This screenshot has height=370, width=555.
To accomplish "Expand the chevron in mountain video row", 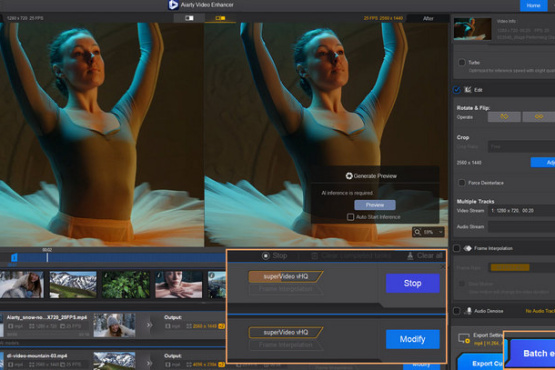I will [149, 363].
